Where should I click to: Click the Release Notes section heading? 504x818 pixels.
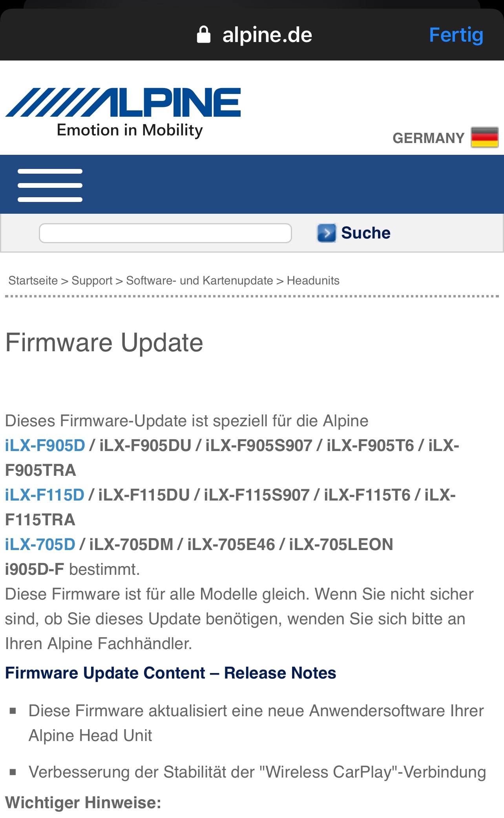click(171, 673)
